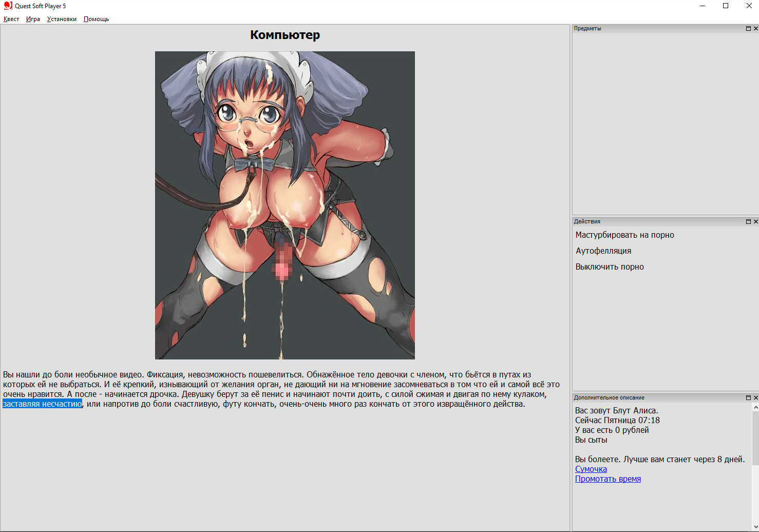
Task: Open the Сумочка link
Action: click(591, 469)
